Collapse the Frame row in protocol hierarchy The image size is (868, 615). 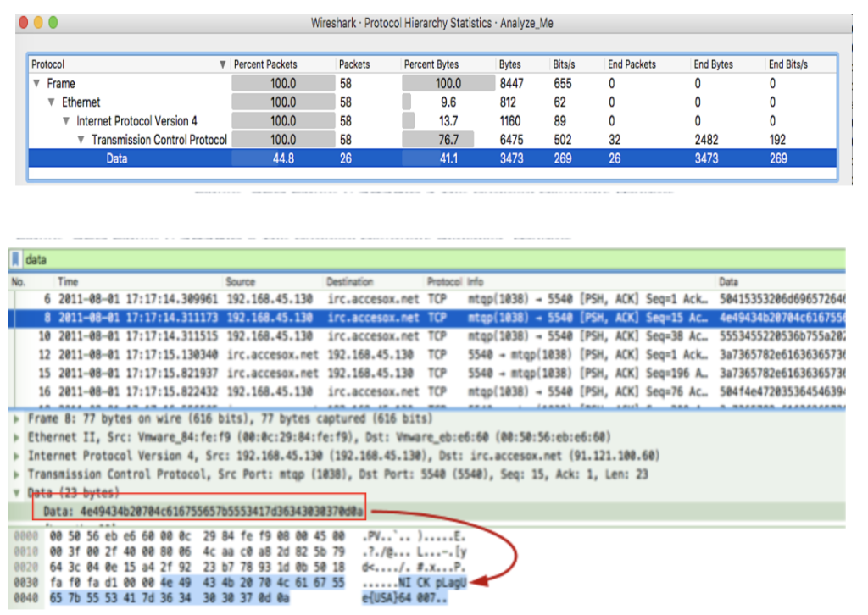pyautogui.click(x=37, y=84)
